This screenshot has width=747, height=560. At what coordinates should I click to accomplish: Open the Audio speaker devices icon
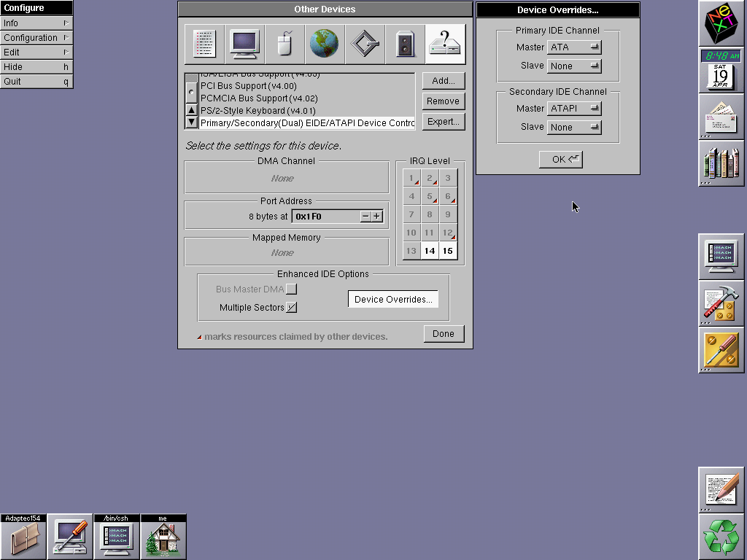tap(405, 44)
